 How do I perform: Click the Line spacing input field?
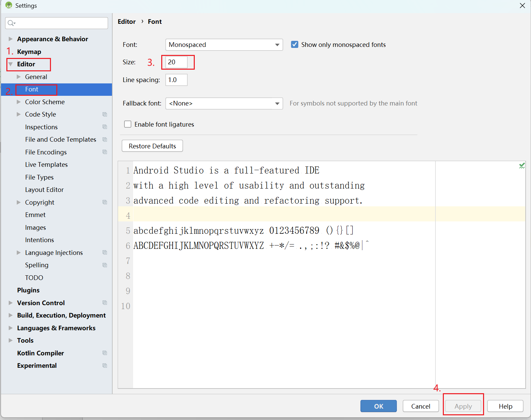176,80
